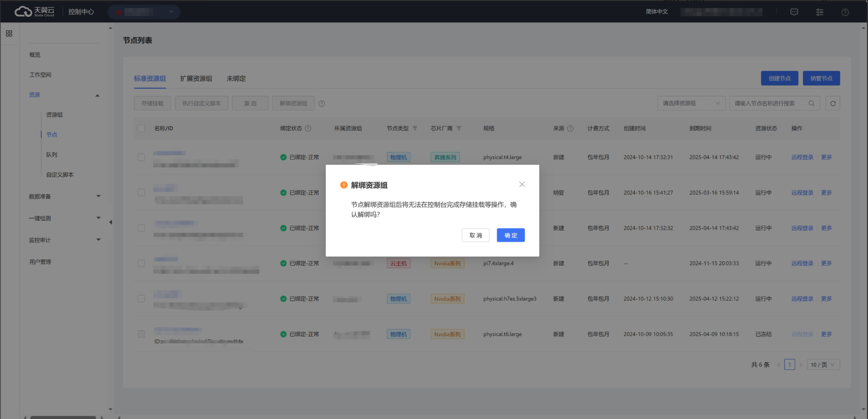The image size is (868, 419).
Task: Open 队列 in the sidebar
Action: 52,155
